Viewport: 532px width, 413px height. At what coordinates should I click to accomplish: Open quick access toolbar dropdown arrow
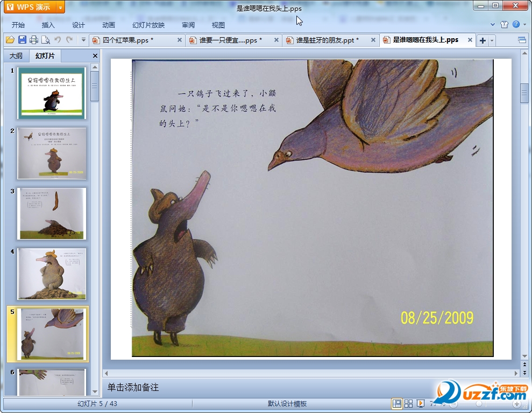(x=83, y=40)
